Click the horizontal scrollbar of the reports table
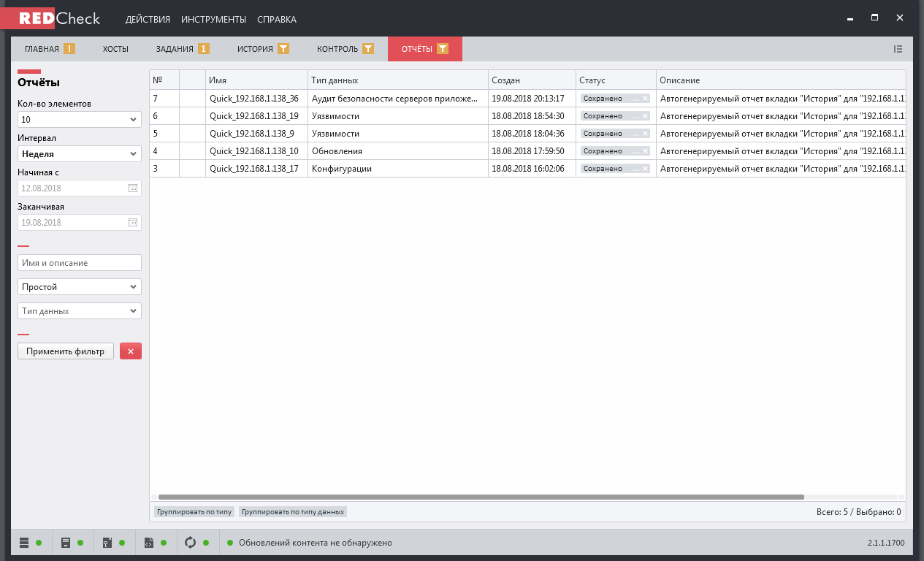This screenshot has width=924, height=561. (481, 497)
